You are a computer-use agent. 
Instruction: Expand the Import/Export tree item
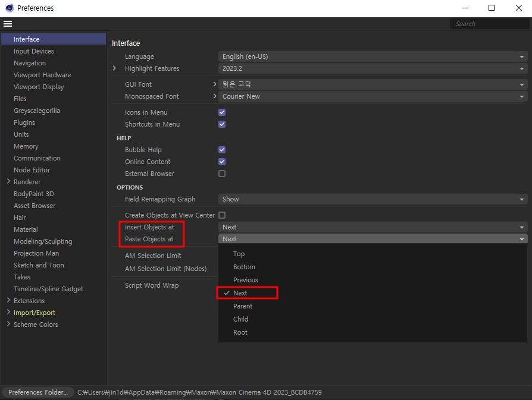point(8,312)
